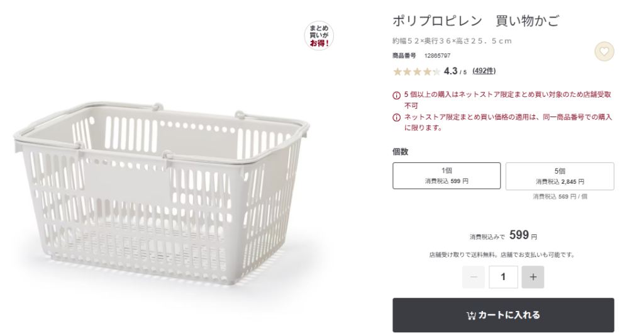Click the star rating icons

click(416, 72)
